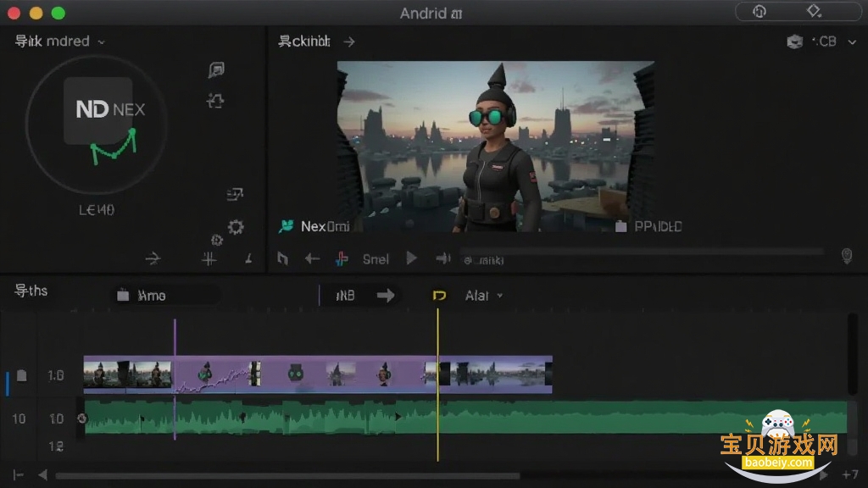Viewport: 868px width, 488px height.
Task: Click the go-to-start icon at the timeline's bottom left
Action: click(19, 474)
